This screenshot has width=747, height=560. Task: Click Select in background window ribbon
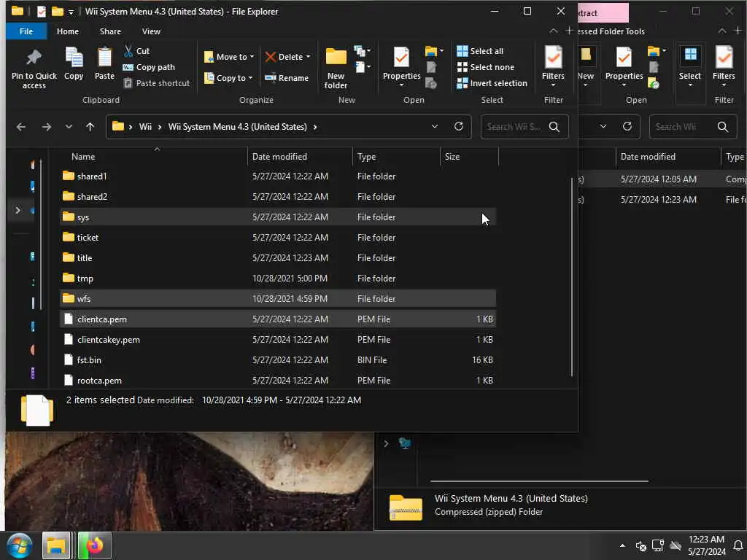690,66
